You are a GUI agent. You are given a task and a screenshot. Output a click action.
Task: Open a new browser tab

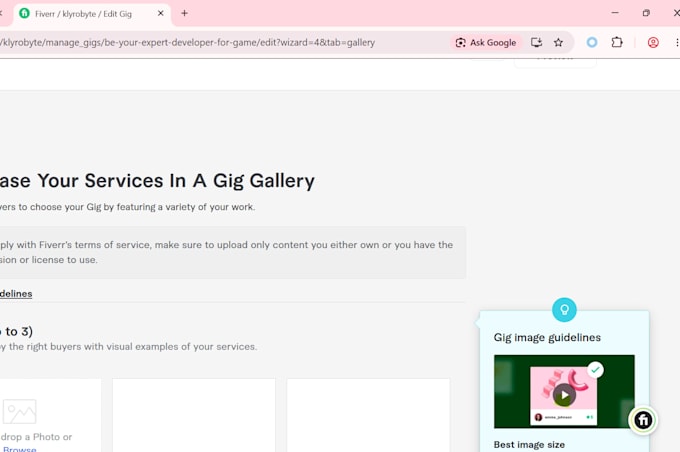coord(184,13)
